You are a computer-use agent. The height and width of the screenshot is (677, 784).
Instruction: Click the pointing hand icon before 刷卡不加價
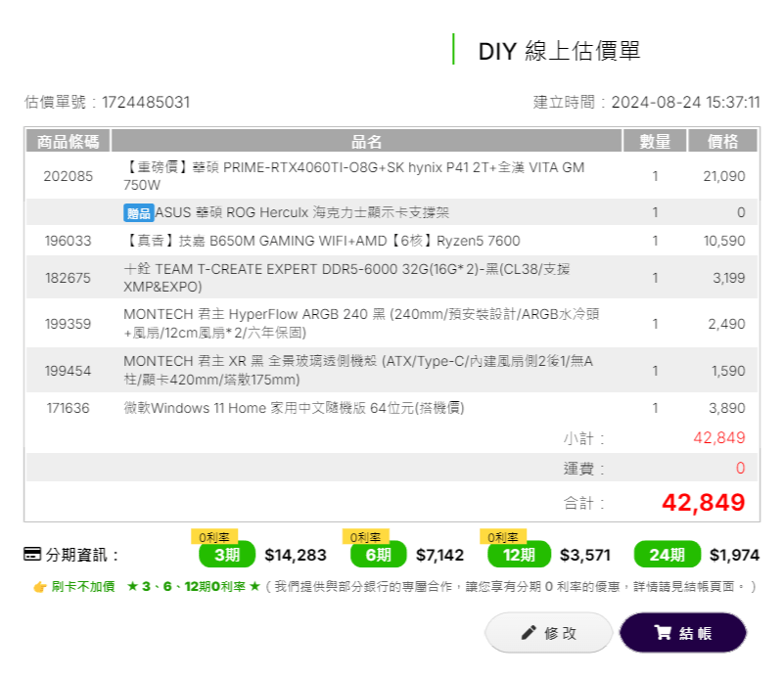coord(39,587)
